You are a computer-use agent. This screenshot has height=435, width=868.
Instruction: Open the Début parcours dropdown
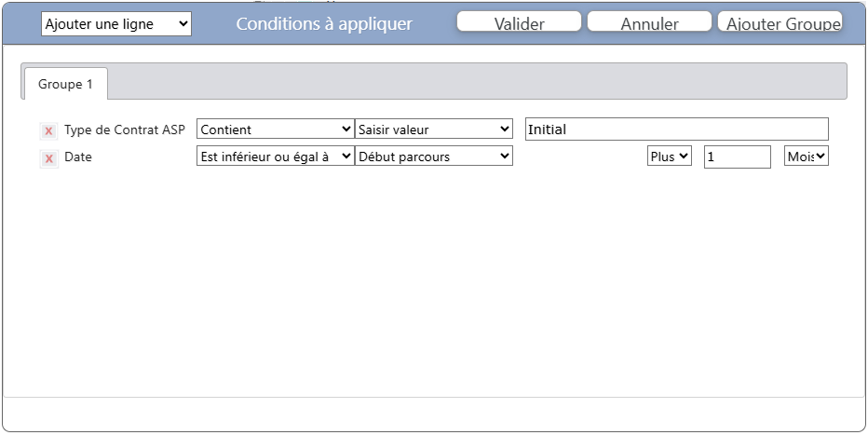434,156
